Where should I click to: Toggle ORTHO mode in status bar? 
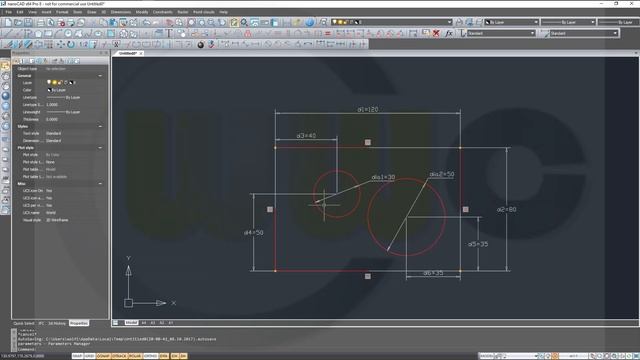[x=151, y=356]
